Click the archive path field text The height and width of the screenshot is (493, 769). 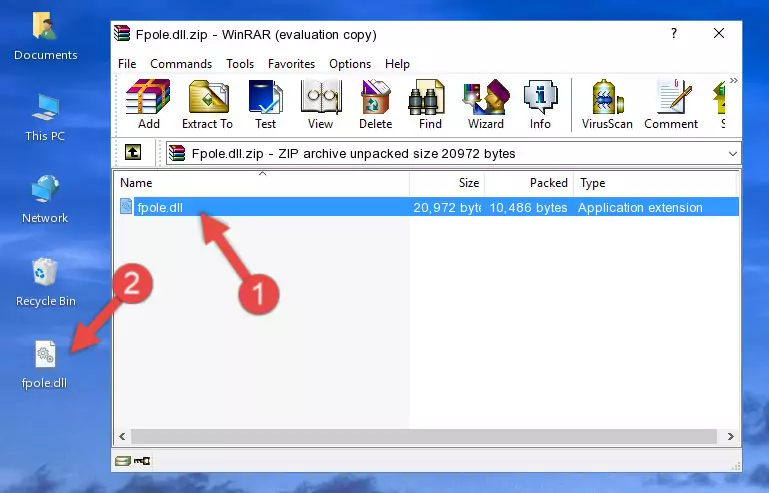(353, 154)
